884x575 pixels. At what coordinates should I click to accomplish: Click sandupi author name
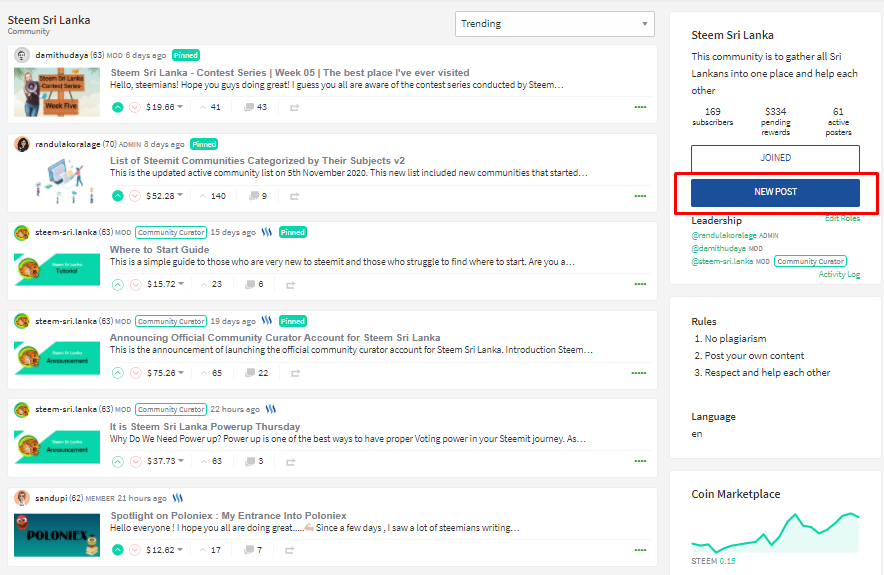[51, 498]
